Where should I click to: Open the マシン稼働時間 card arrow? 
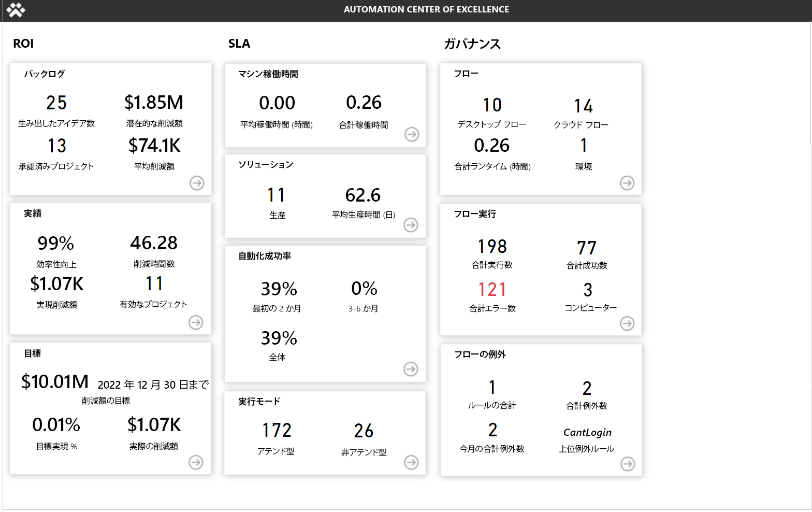pyautogui.click(x=412, y=134)
